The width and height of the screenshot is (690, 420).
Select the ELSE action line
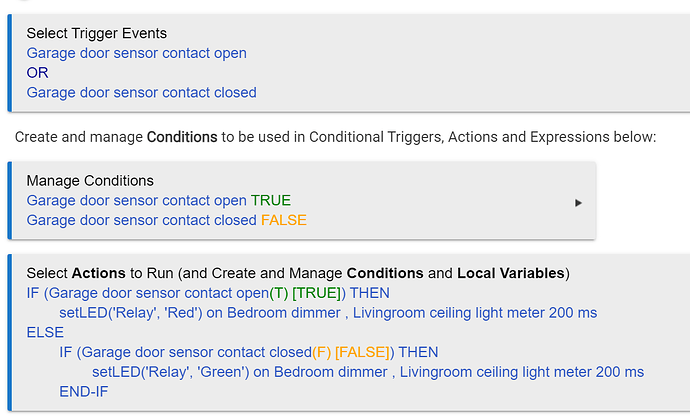tap(45, 332)
